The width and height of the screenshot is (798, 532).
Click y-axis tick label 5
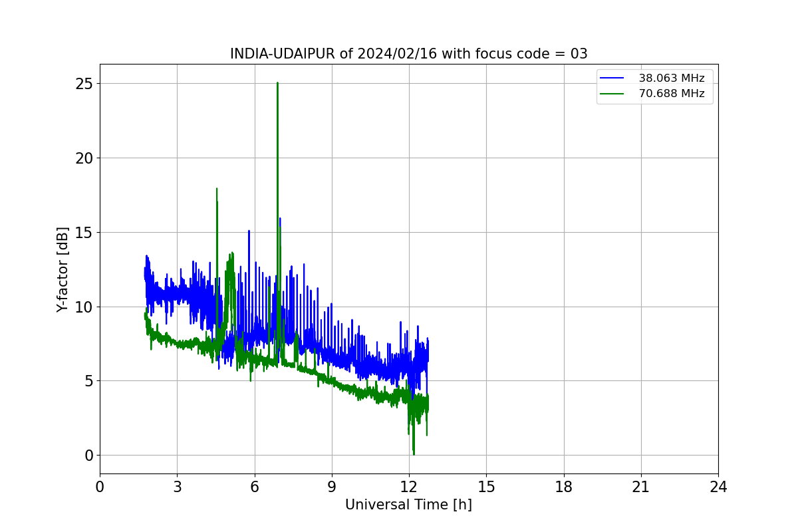(89, 381)
